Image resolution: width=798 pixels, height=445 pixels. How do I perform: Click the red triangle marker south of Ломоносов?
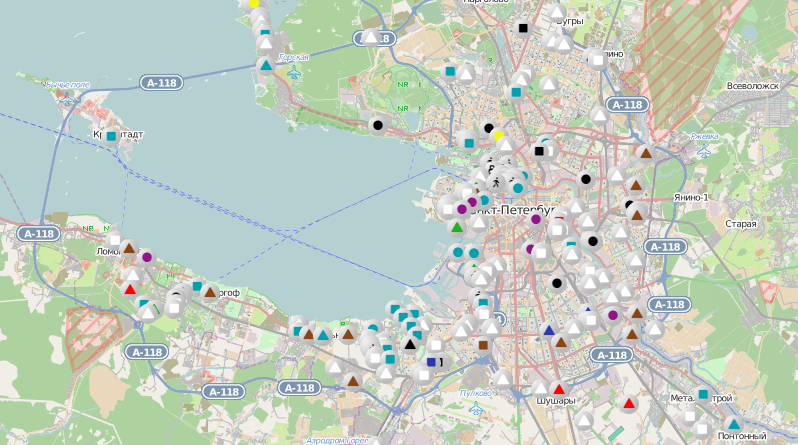[x=130, y=290]
